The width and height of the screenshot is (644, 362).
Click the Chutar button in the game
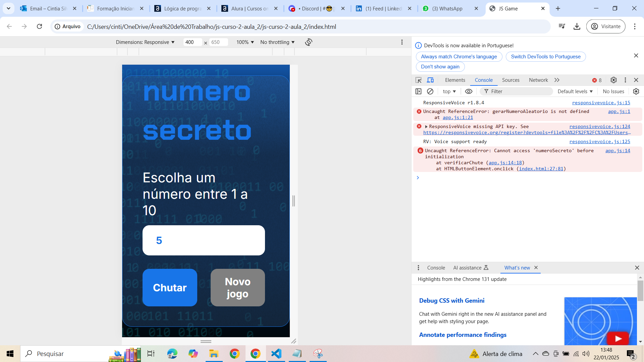(x=169, y=287)
